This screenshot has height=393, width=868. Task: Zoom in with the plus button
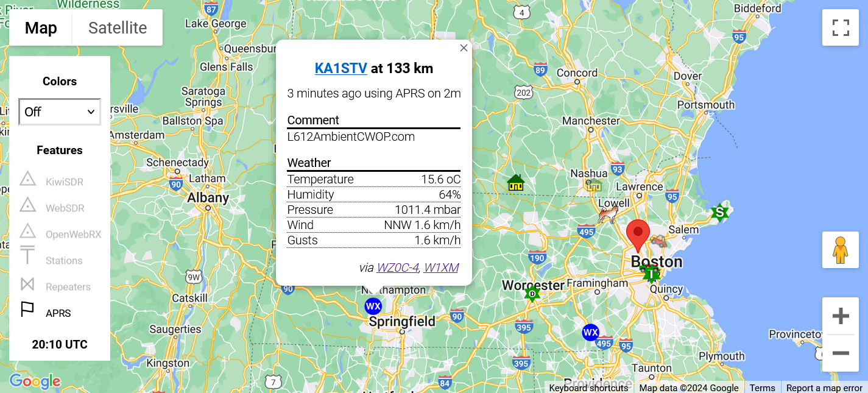pyautogui.click(x=841, y=316)
